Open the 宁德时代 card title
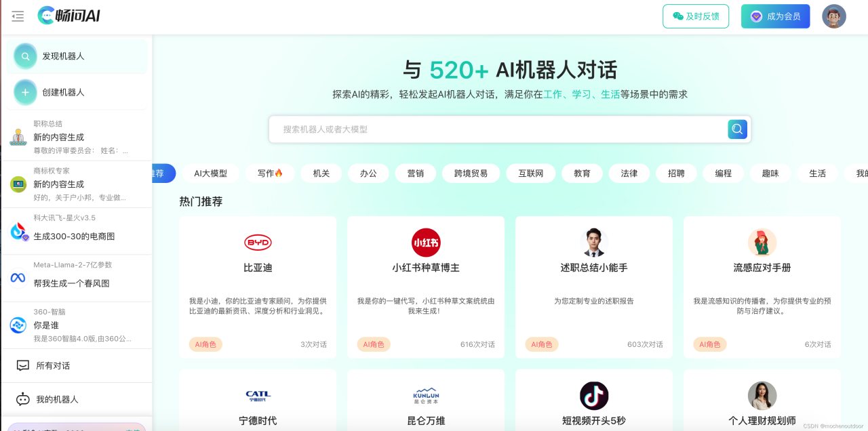The height and width of the screenshot is (431, 868). coord(258,421)
